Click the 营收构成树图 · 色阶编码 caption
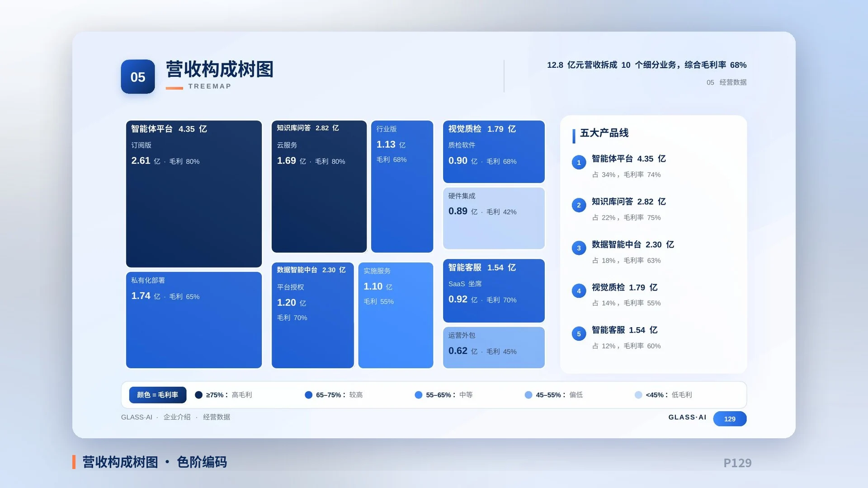 [155, 462]
